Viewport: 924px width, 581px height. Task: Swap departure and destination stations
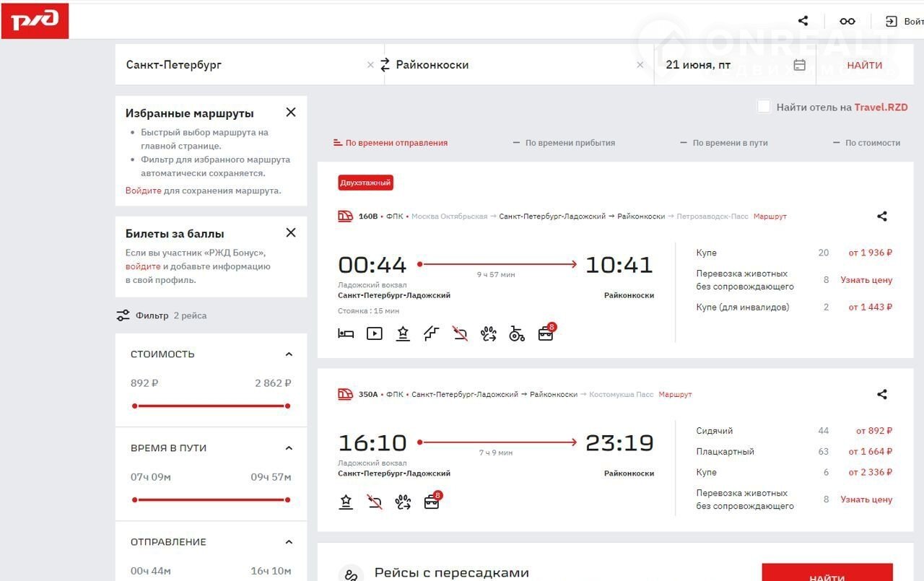point(385,65)
